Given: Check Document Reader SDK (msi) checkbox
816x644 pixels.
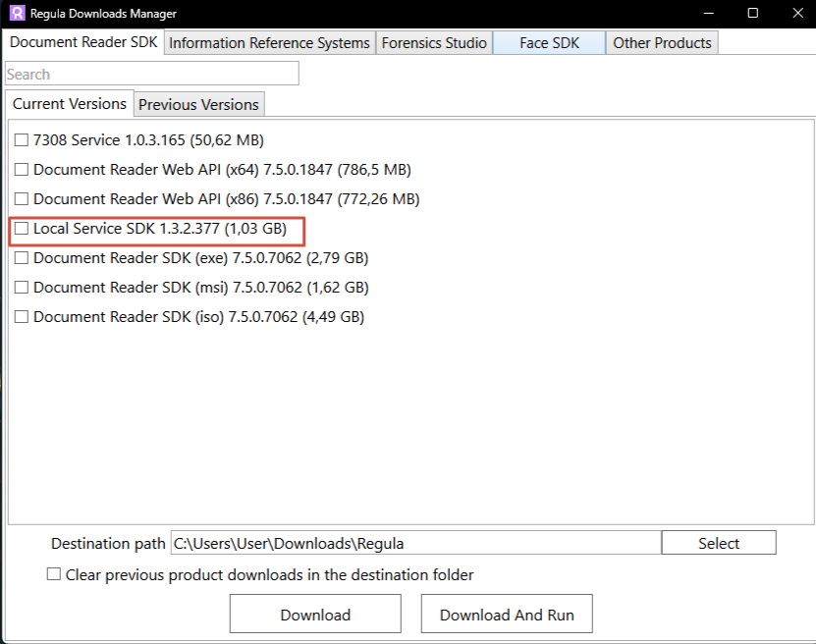Looking at the screenshot, I should click(22, 287).
